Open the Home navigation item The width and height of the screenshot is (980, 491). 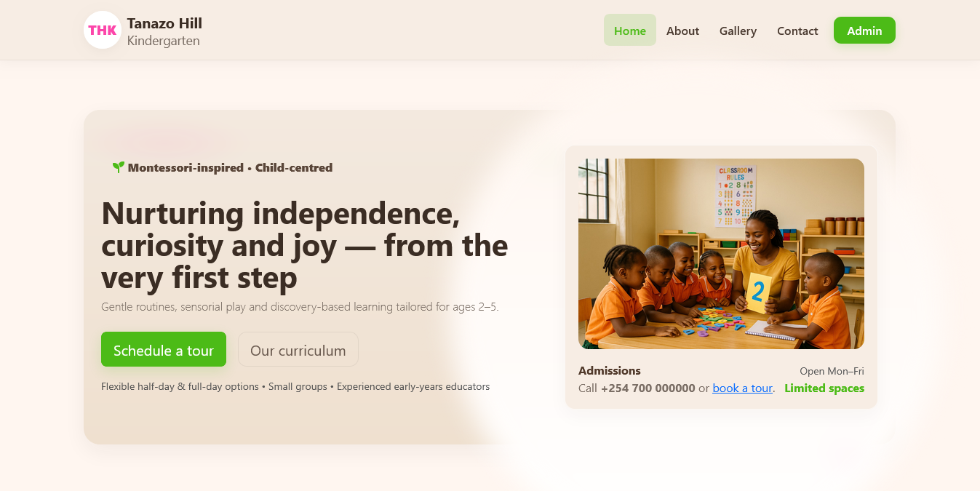pyautogui.click(x=629, y=31)
